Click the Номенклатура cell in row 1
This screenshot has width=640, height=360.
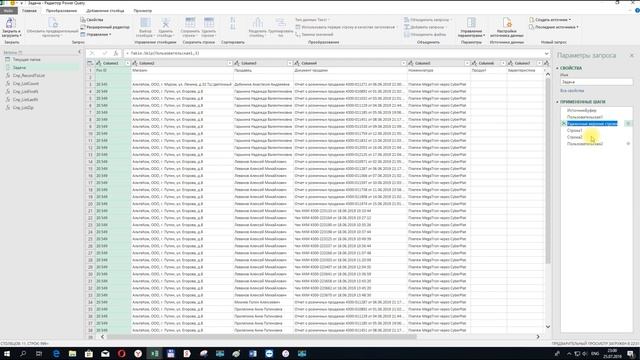coord(439,70)
